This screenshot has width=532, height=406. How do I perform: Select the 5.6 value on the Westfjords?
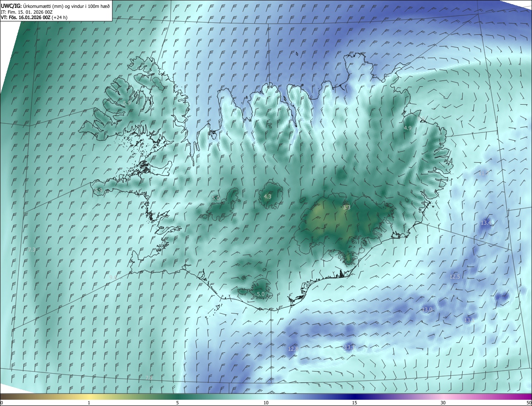tap(127, 103)
